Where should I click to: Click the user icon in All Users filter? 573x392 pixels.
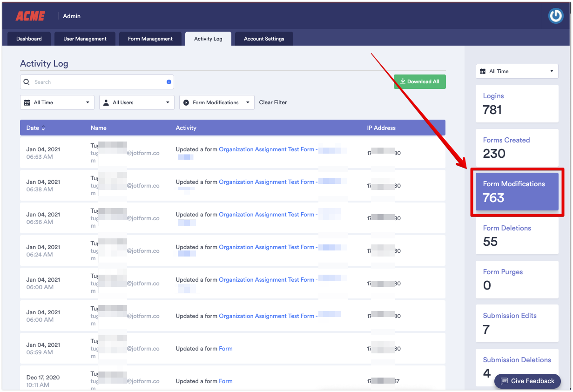[x=106, y=102]
